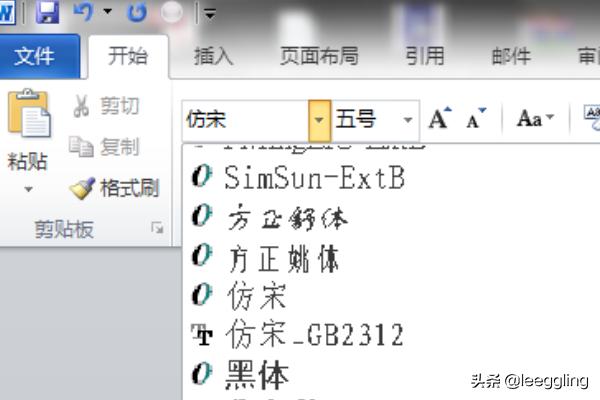Undo the last action

83,12
